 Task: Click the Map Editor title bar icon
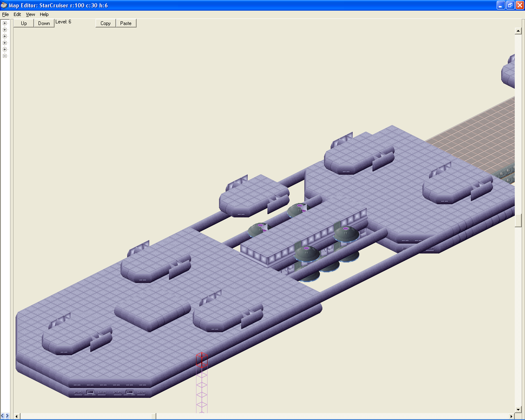click(4, 5)
